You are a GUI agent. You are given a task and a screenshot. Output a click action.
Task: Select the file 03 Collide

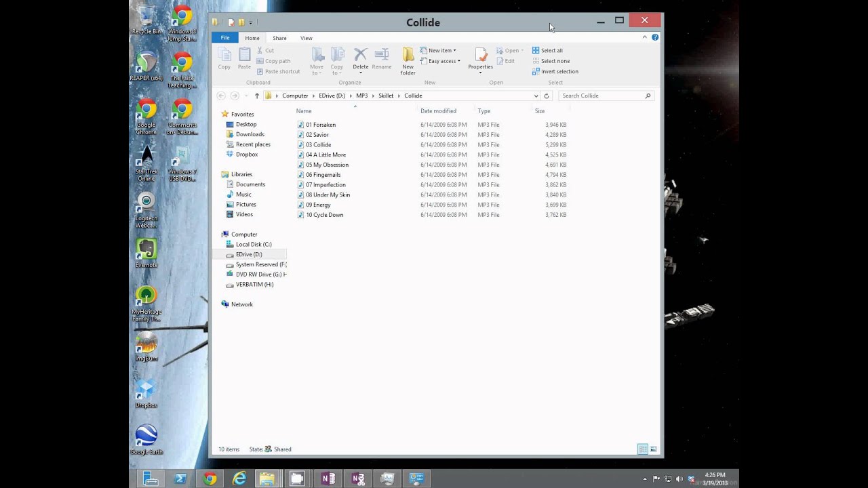pyautogui.click(x=318, y=144)
